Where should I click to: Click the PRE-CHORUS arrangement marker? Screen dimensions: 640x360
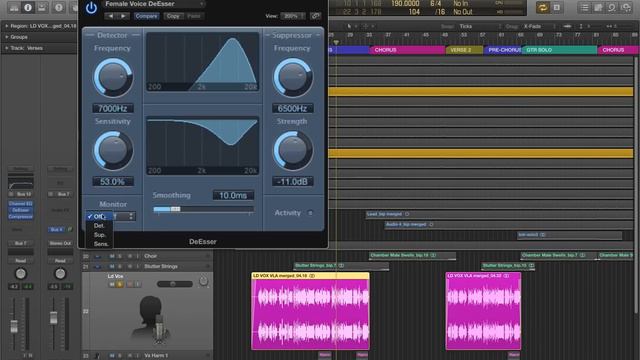point(503,50)
